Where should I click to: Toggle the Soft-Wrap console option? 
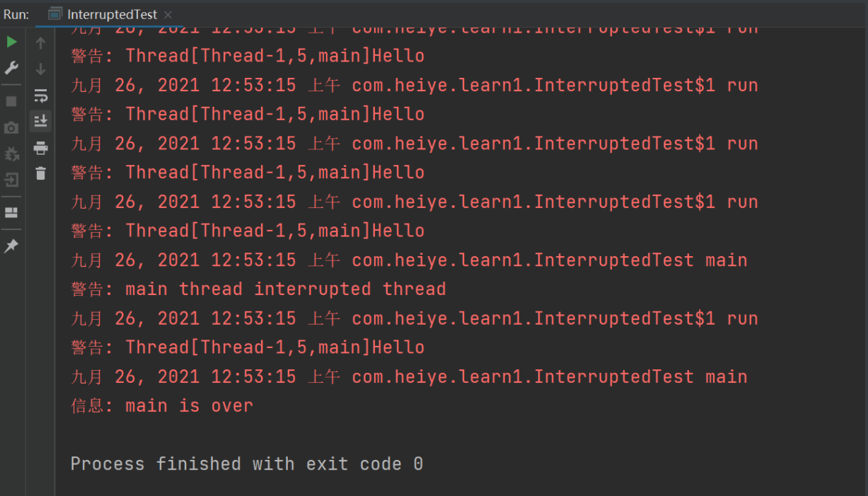pos(41,96)
